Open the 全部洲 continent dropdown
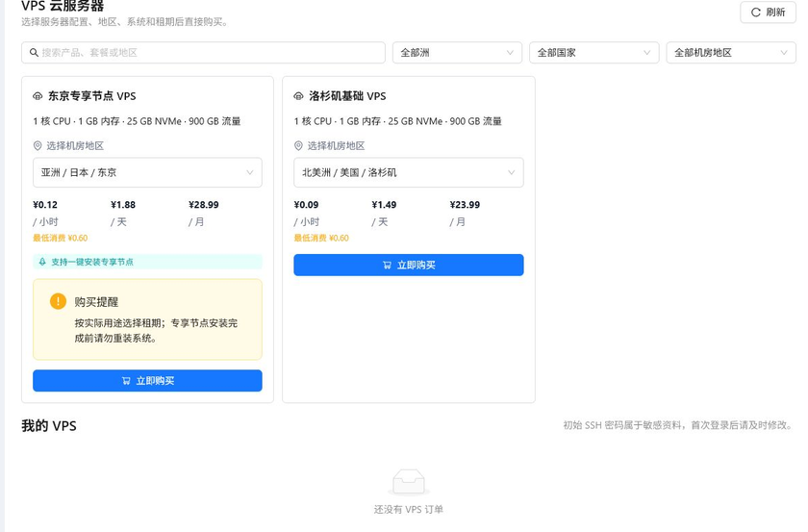808x532 pixels. point(457,53)
